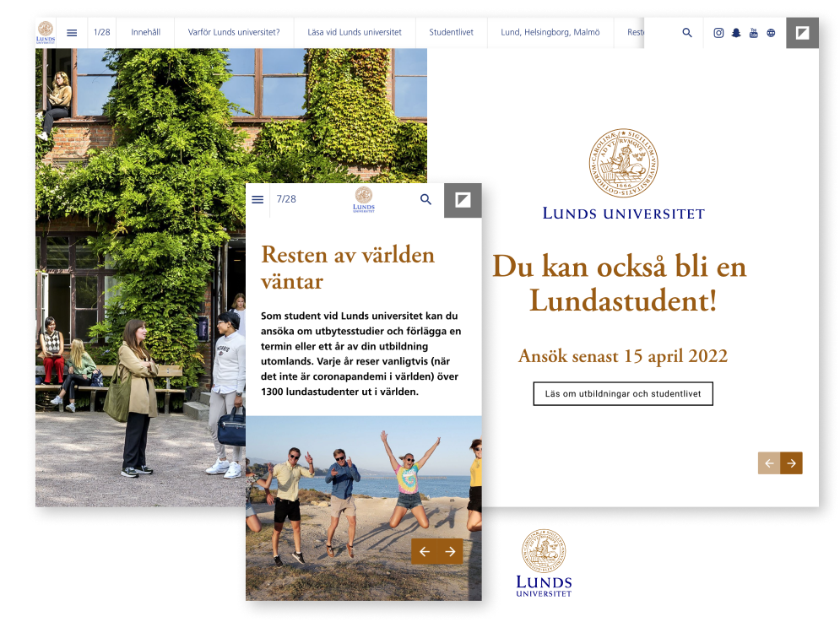Click the search magnifier in the top toolbar

click(x=686, y=33)
